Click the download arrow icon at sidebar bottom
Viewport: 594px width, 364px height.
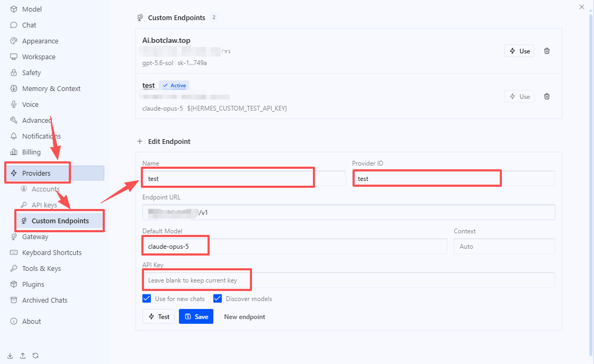coord(10,356)
